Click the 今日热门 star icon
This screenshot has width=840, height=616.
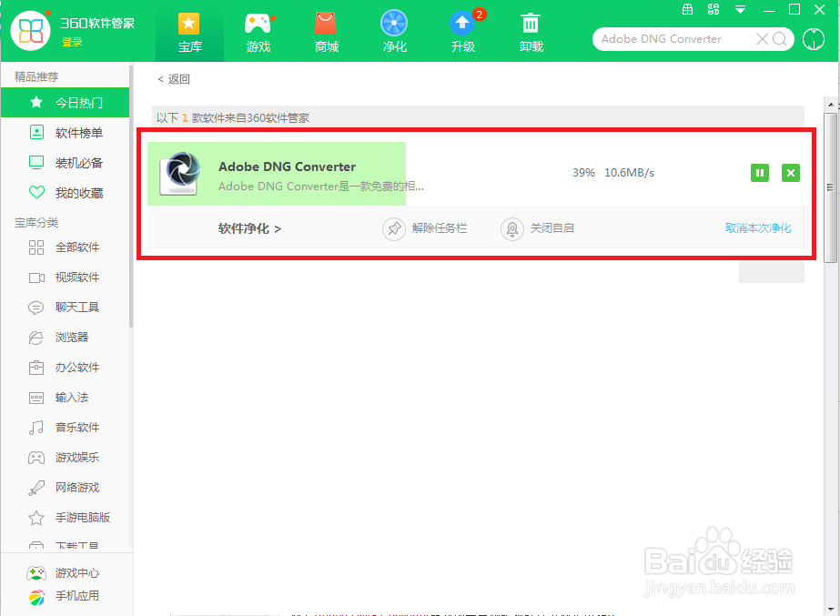pos(36,102)
